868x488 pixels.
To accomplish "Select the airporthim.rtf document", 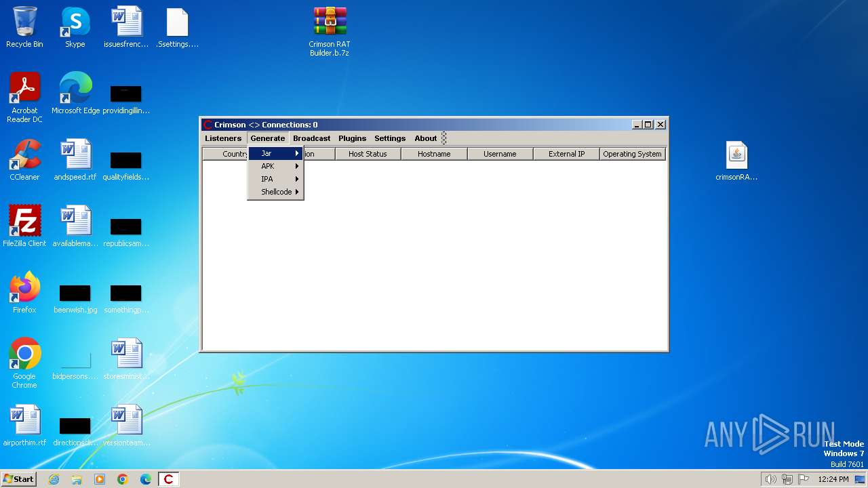I will coord(24,426).
